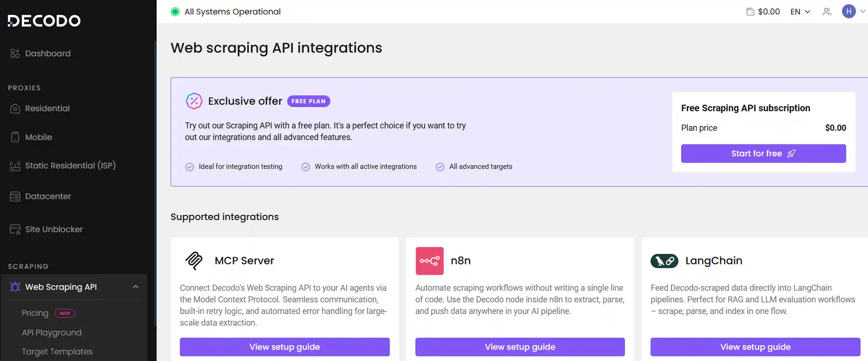Screen dimensions: 868x361
Task: Click the n8n logo icon
Action: [430, 261]
